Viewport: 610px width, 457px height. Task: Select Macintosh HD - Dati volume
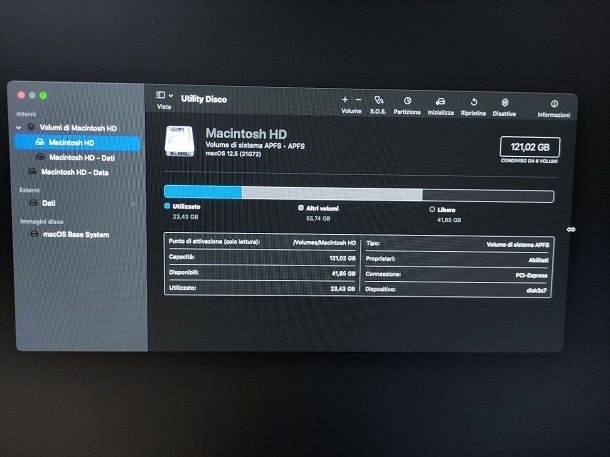pos(81,158)
